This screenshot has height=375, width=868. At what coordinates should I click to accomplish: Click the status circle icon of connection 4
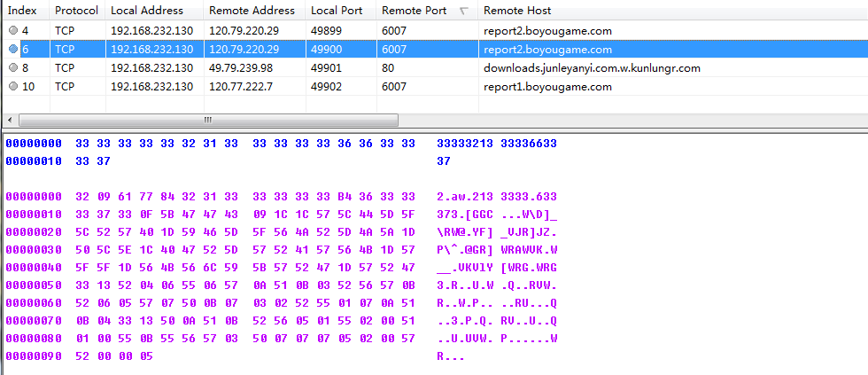[13, 31]
